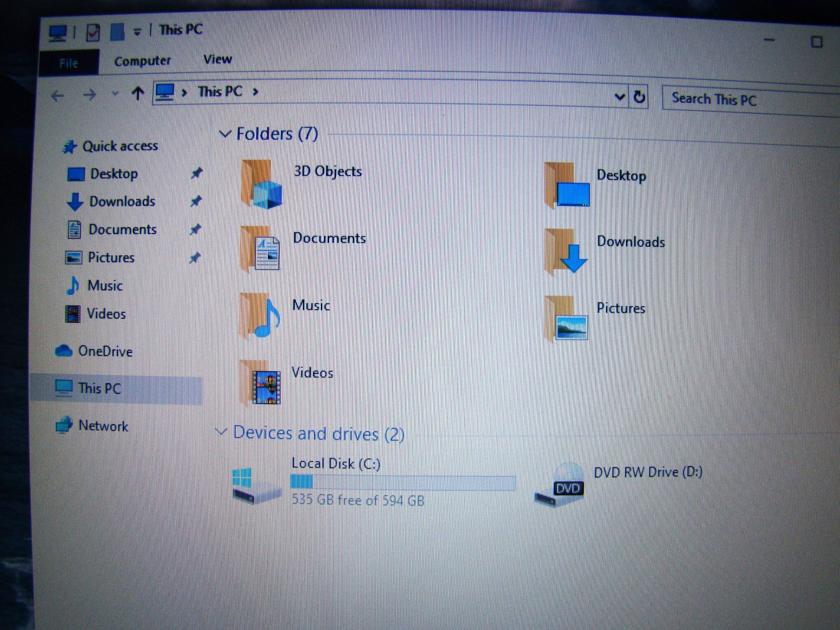The width and height of the screenshot is (840, 630).
Task: Click the Videos film icon in navigation pane
Action: tap(72, 314)
